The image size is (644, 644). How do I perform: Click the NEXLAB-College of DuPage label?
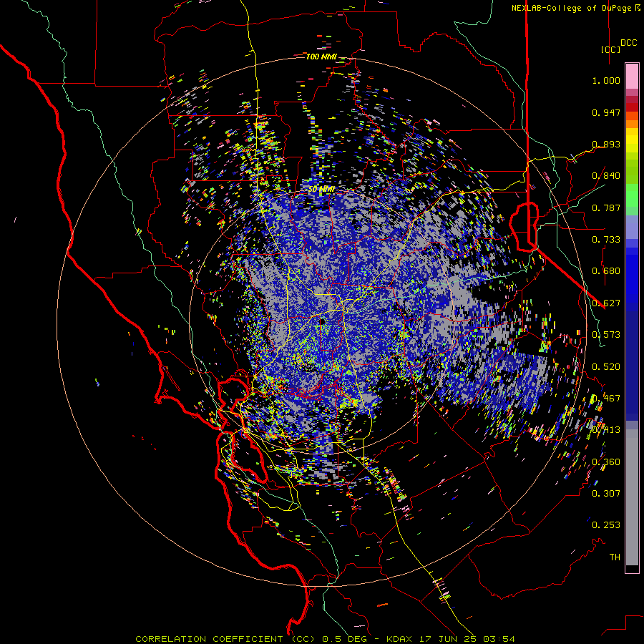[x=572, y=8]
